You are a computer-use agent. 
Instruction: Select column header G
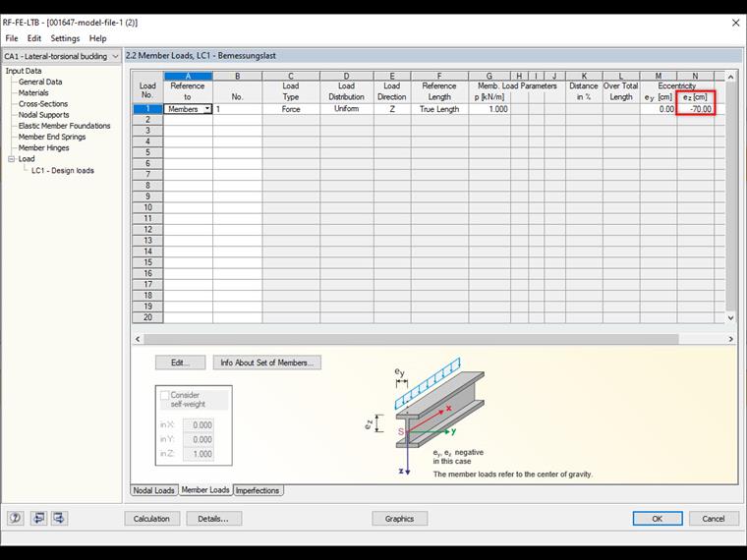(489, 77)
